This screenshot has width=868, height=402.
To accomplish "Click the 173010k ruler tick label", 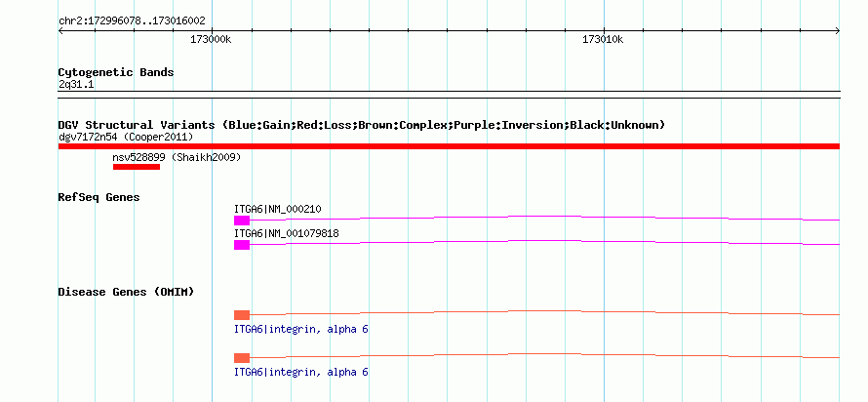I will (x=603, y=40).
